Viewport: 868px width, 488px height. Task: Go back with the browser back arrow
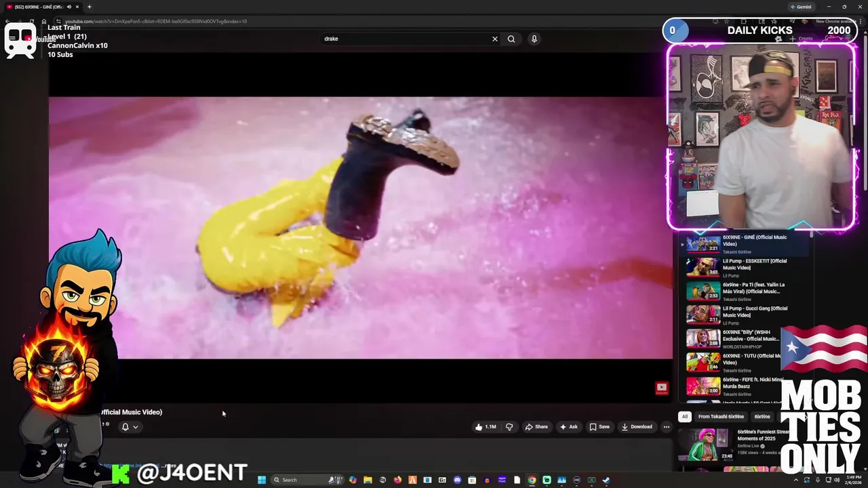[x=7, y=21]
